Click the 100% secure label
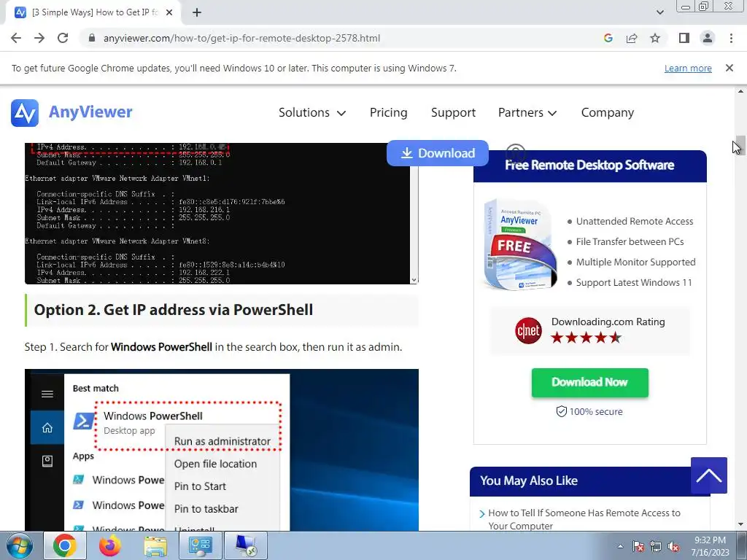Viewport: 747px width, 560px height. pyautogui.click(x=589, y=411)
